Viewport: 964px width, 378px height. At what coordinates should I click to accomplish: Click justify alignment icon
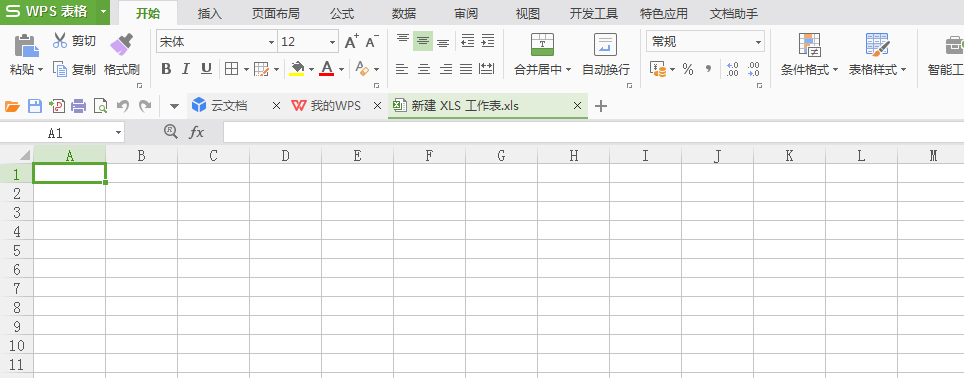[467, 69]
